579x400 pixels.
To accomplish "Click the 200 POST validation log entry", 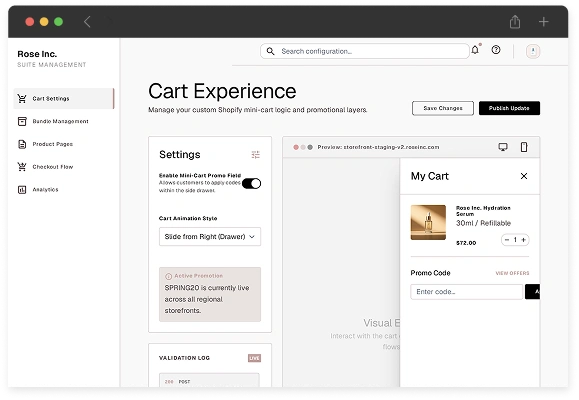I will (209, 380).
